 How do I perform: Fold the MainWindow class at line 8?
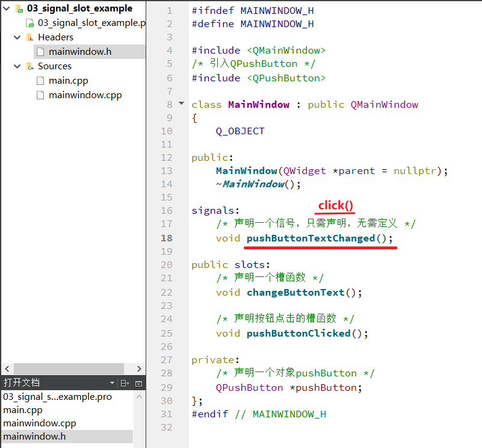coord(181,104)
